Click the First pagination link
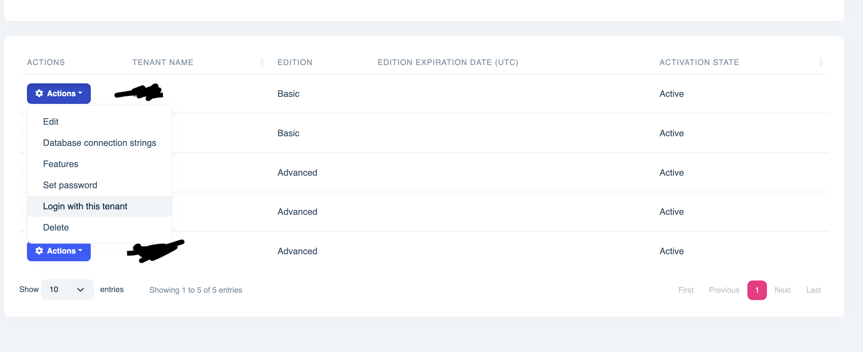This screenshot has height=352, width=868. [686, 290]
